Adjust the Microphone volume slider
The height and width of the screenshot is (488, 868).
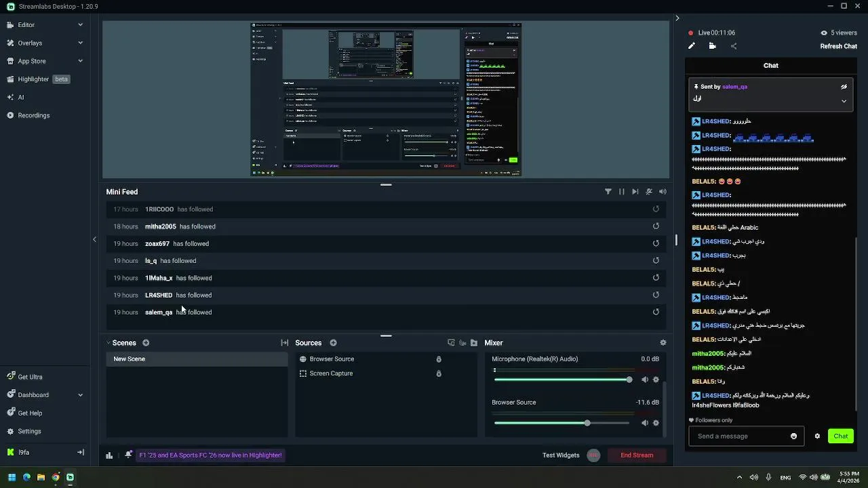(562, 380)
